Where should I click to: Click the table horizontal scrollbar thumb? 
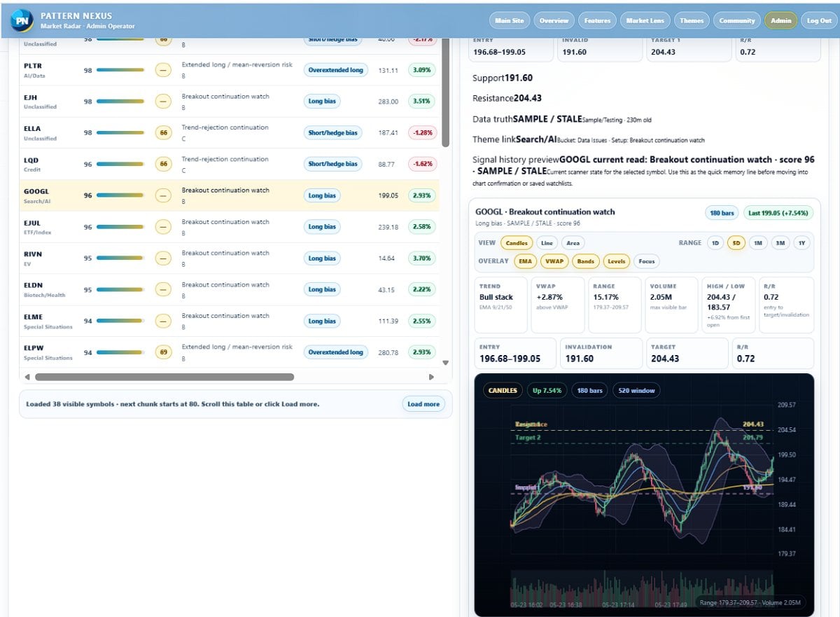pos(164,377)
